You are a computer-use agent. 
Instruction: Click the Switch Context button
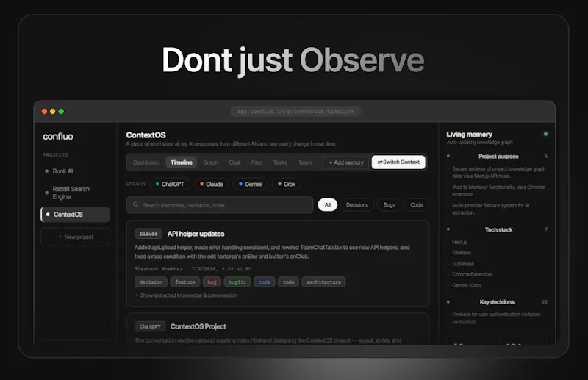tap(398, 162)
